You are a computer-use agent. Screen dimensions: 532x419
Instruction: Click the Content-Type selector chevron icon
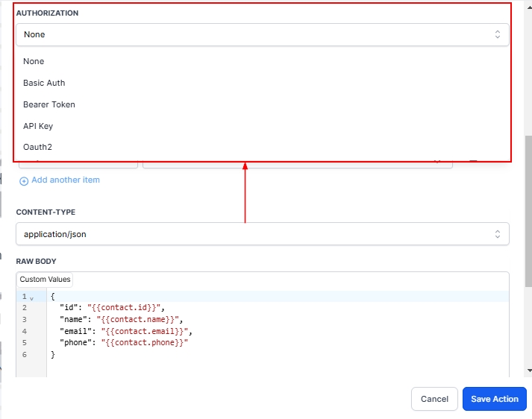[x=498, y=234]
